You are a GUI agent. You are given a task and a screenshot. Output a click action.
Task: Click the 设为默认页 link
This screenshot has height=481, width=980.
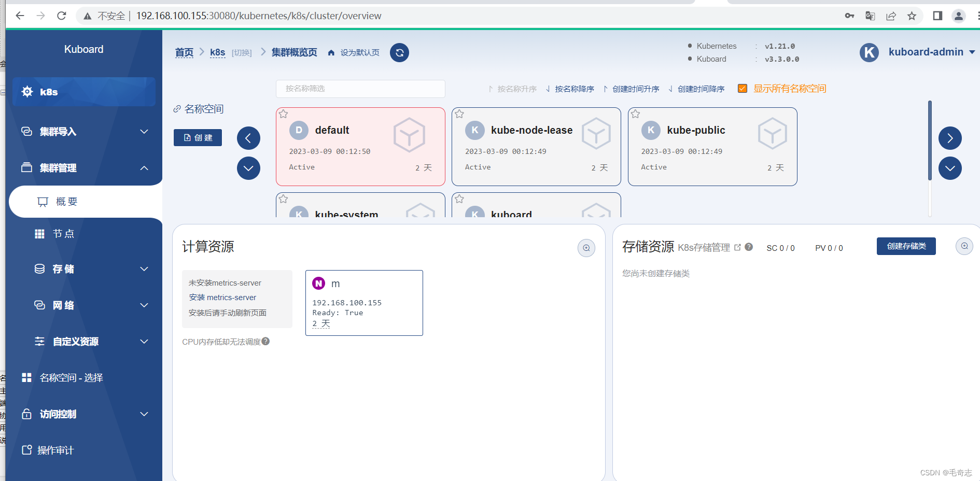coord(360,53)
